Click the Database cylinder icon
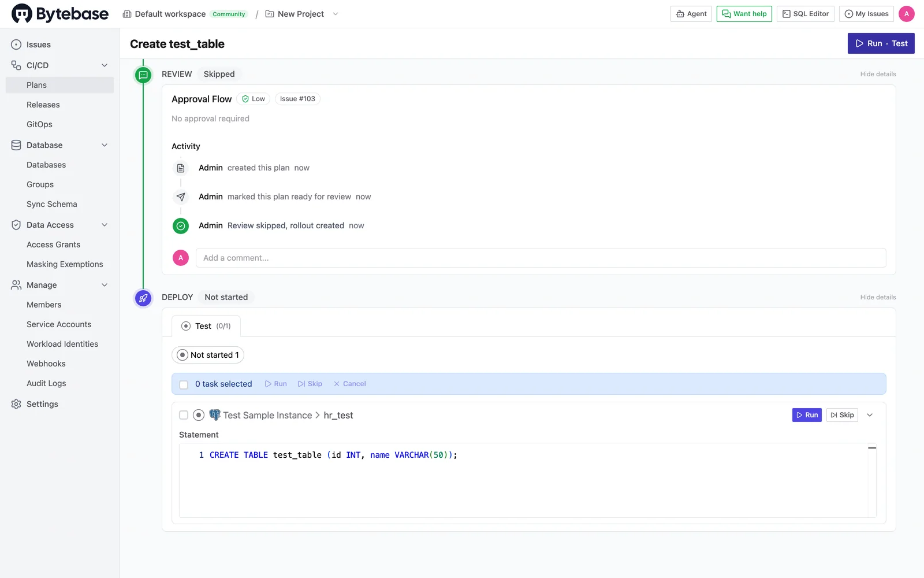The height and width of the screenshot is (578, 924). click(16, 145)
